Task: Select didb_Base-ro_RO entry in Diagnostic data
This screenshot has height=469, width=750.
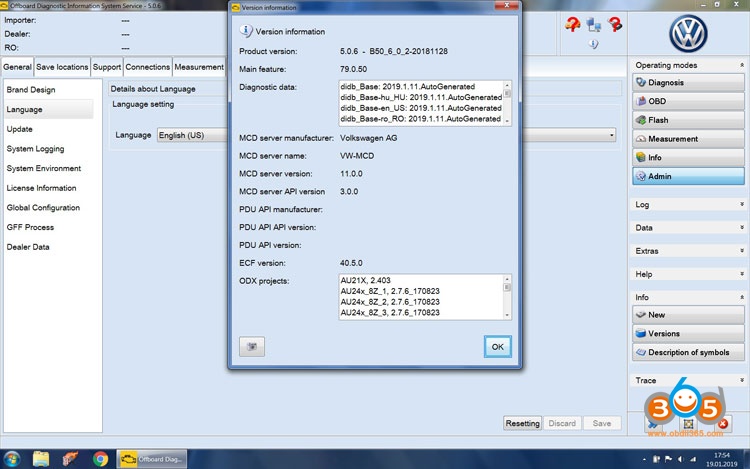Action: (421, 119)
